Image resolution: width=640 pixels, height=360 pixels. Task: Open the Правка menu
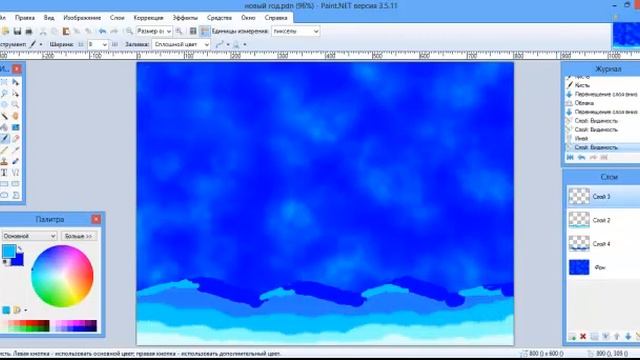click(x=25, y=18)
